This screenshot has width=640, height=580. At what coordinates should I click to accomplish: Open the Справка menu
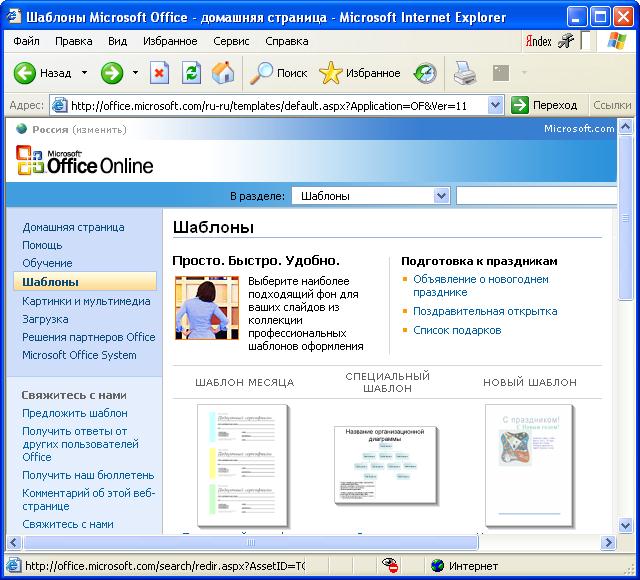click(x=287, y=41)
